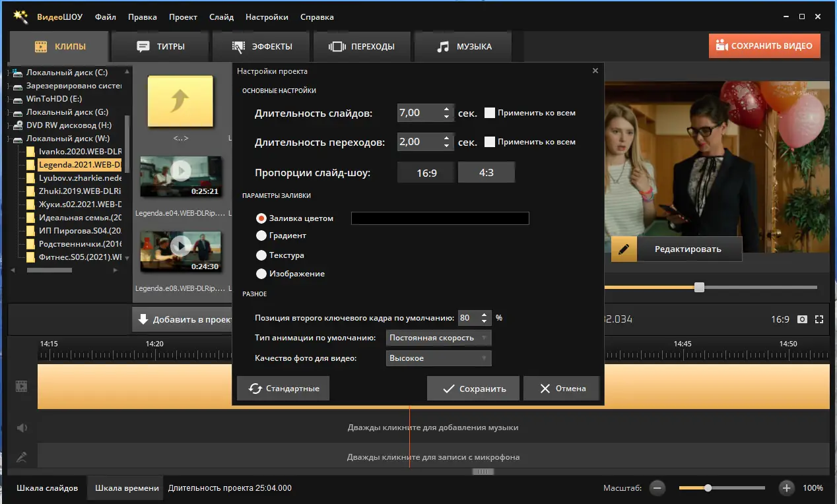Screen dimensions: 837x504
Task: Click the Отмена button
Action: coord(562,389)
